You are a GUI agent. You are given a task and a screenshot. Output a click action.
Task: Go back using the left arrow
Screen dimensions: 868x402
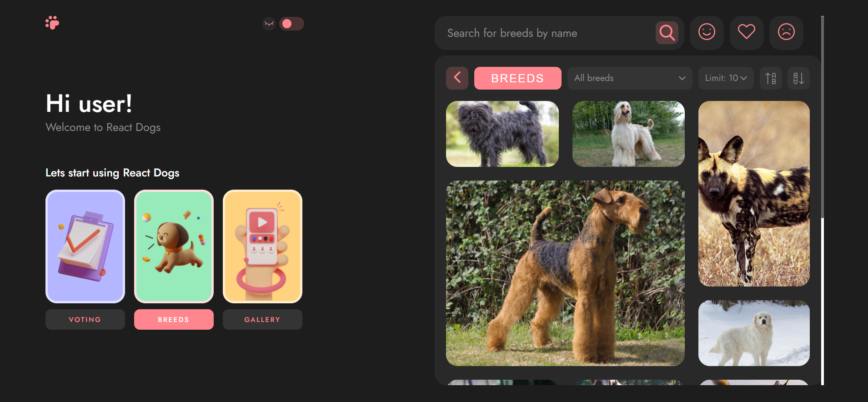pos(457,78)
